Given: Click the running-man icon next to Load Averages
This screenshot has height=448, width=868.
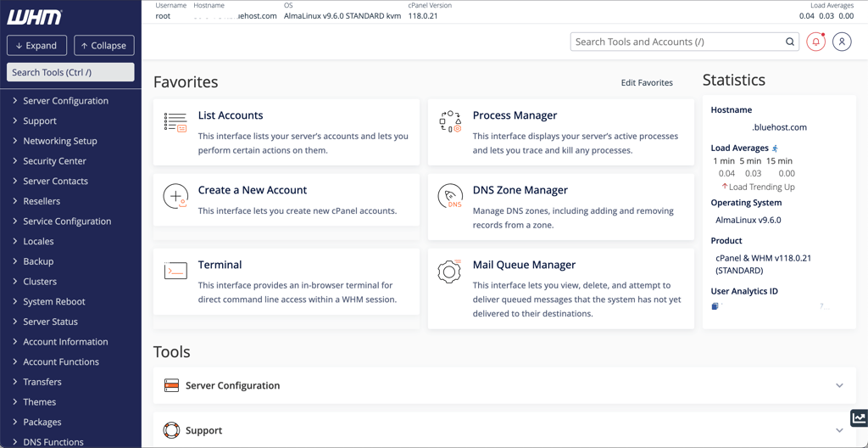Looking at the screenshot, I should point(775,148).
